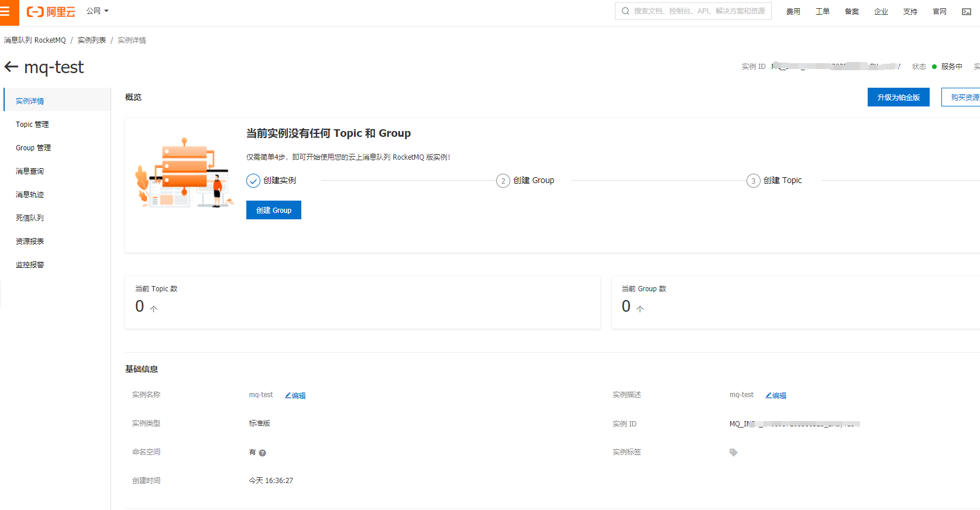Open the 费用 menu

click(x=793, y=12)
